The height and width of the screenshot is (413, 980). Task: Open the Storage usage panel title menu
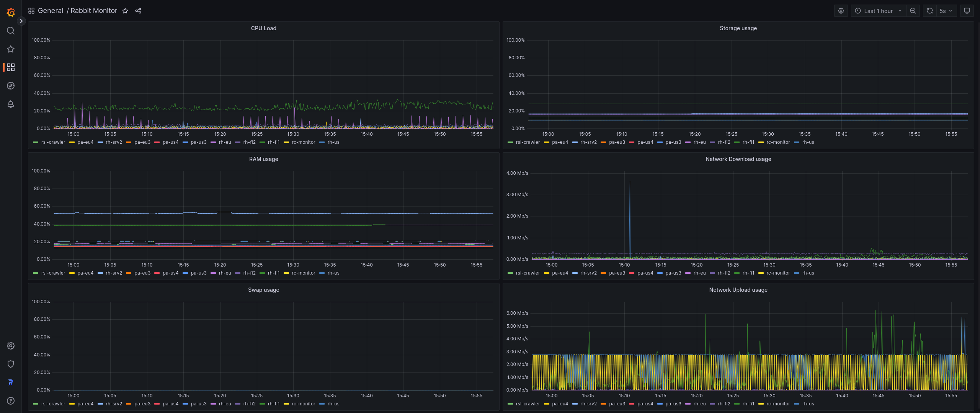point(738,28)
